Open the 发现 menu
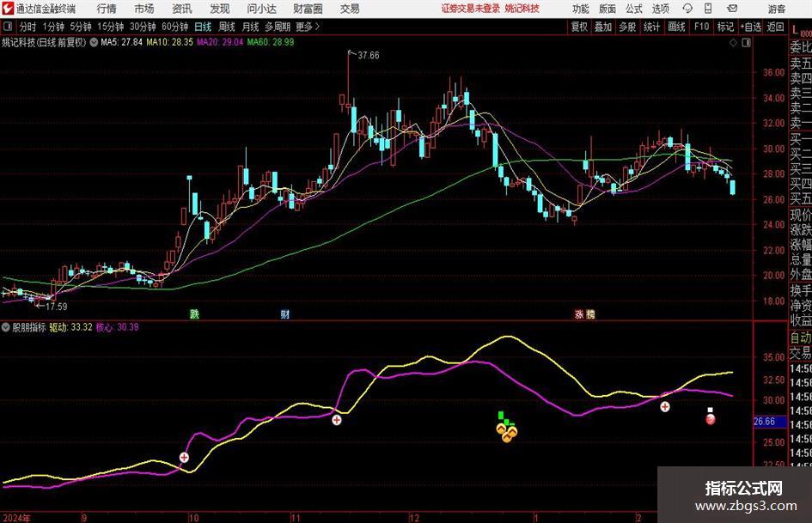Image resolution: width=812 pixels, height=523 pixels. click(220, 9)
